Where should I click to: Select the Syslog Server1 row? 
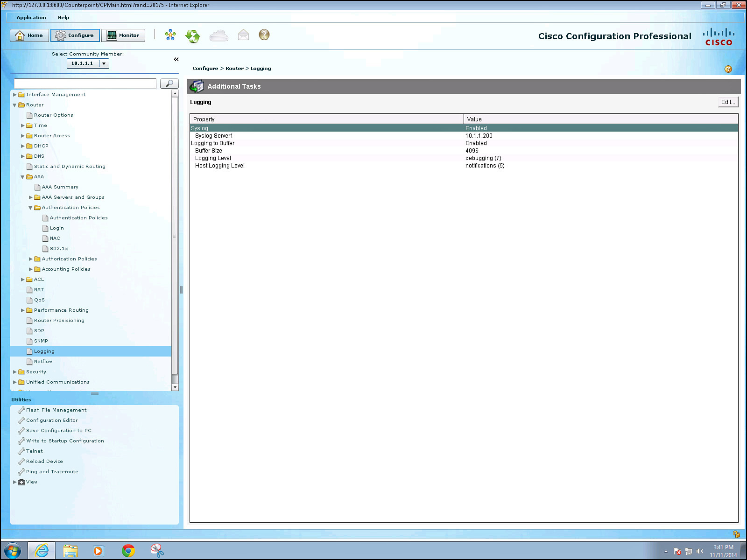click(464, 136)
